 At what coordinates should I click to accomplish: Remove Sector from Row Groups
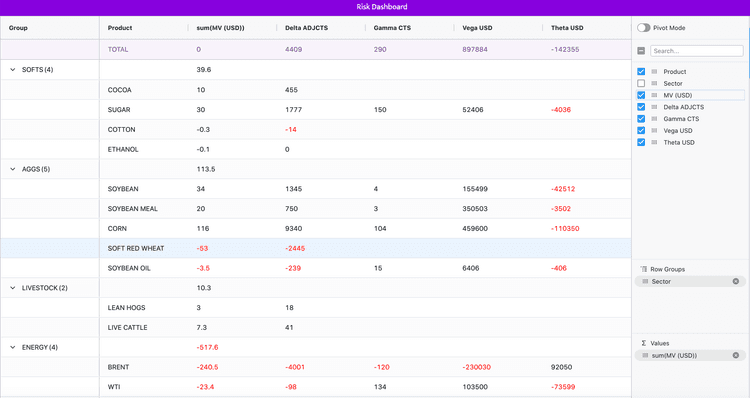736,281
